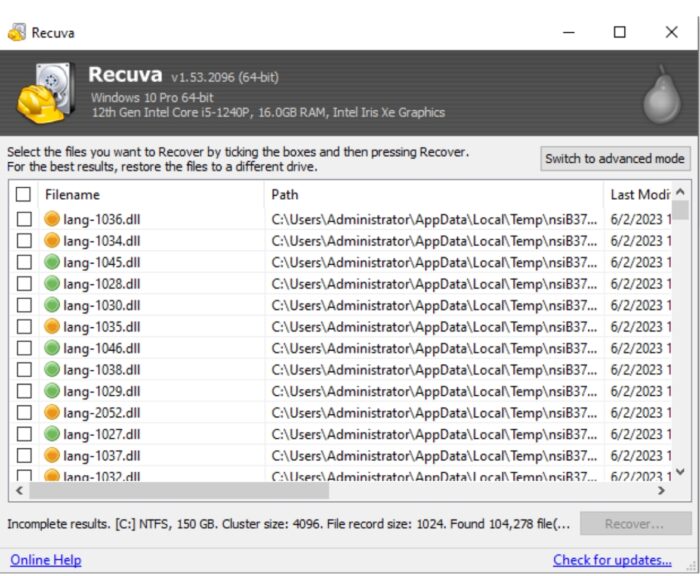Select the lang-1035.dll filename
Screen dimensions: 700x576
click(x=102, y=326)
